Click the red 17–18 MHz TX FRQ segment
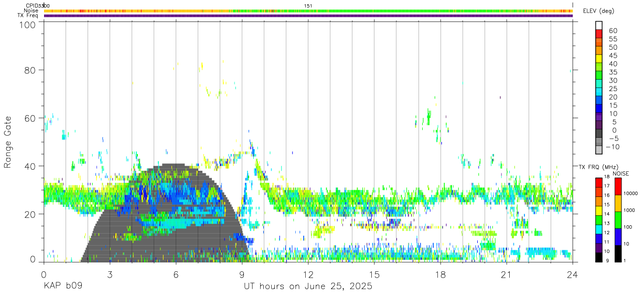 (x=599, y=182)
